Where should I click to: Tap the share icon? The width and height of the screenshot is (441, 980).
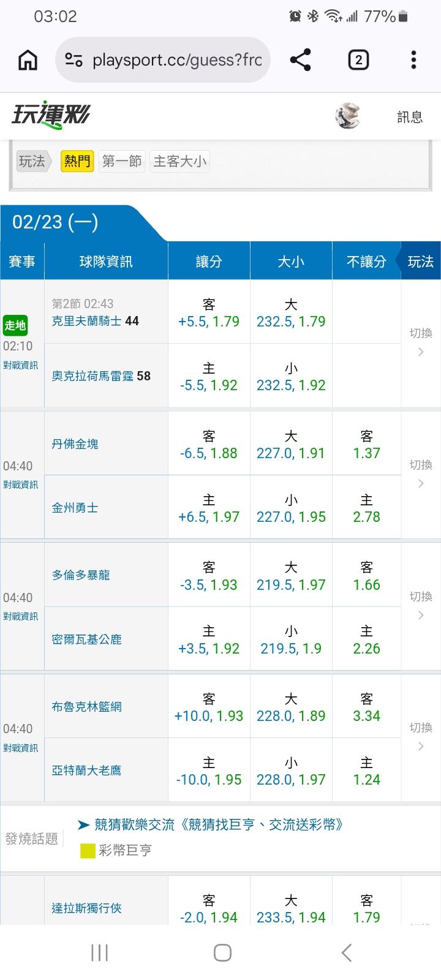coord(300,60)
